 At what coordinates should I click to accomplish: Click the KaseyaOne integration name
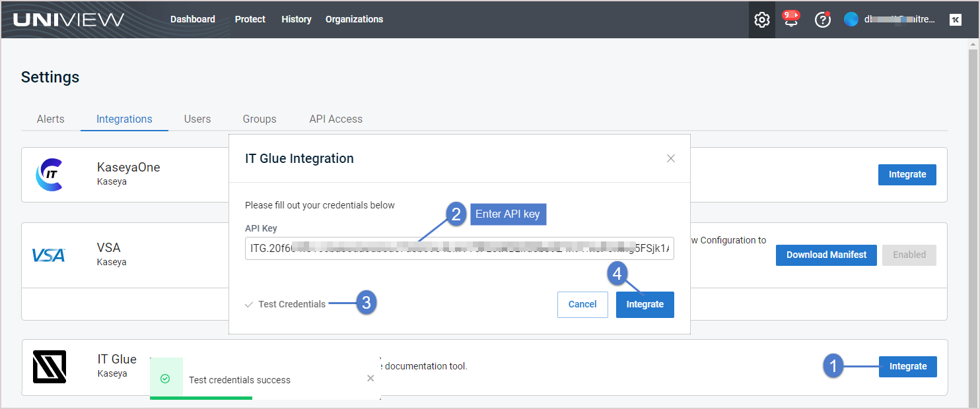click(x=129, y=168)
